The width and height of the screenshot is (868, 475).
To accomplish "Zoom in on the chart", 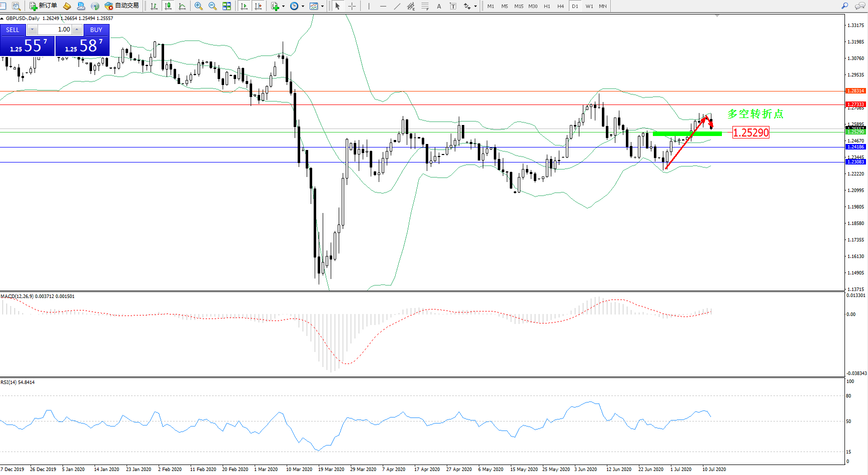I will [x=199, y=6].
